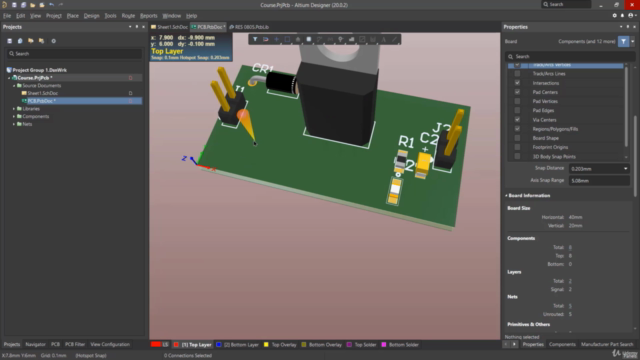Click the open file folder icon in title bar
This screenshot has height=360, width=640.
tap(33, 5)
